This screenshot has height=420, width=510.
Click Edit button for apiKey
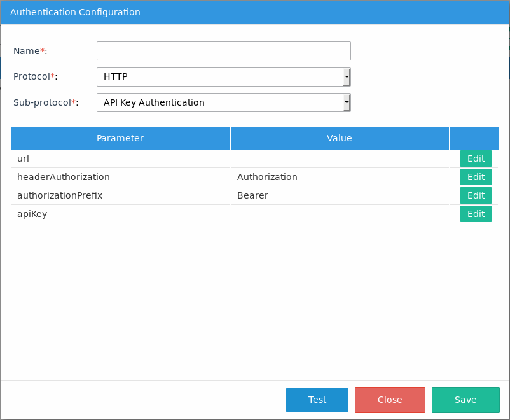pos(476,214)
